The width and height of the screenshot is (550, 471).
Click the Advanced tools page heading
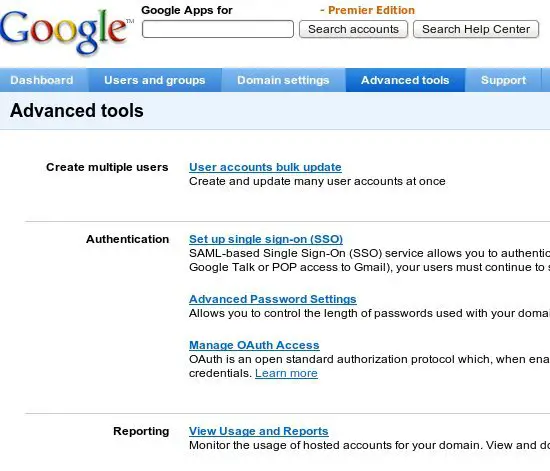[77, 111]
